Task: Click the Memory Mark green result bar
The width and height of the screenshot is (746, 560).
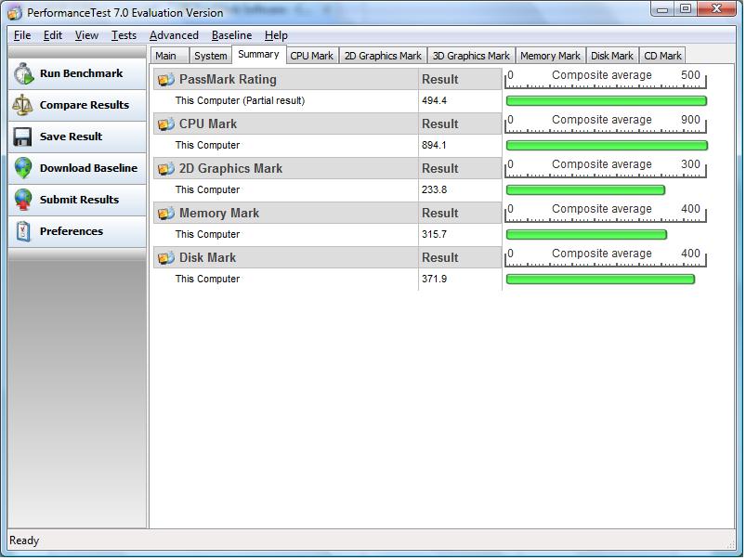Action: [586, 235]
